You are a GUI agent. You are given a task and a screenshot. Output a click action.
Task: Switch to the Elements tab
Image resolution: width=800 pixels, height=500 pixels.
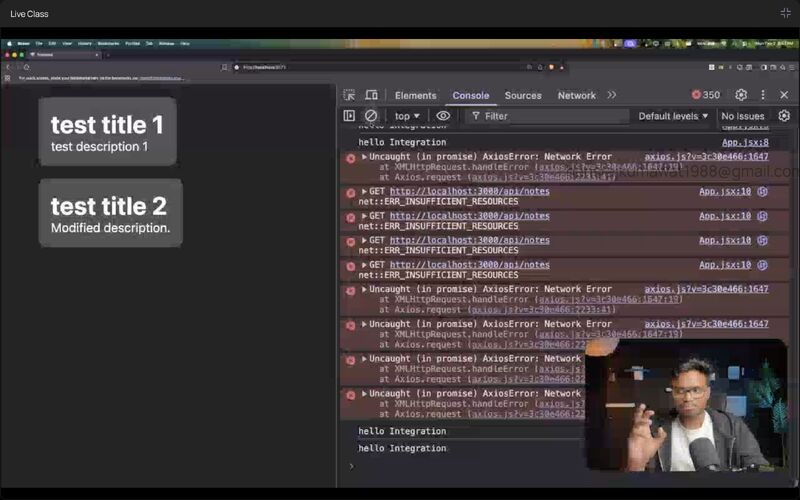415,96
